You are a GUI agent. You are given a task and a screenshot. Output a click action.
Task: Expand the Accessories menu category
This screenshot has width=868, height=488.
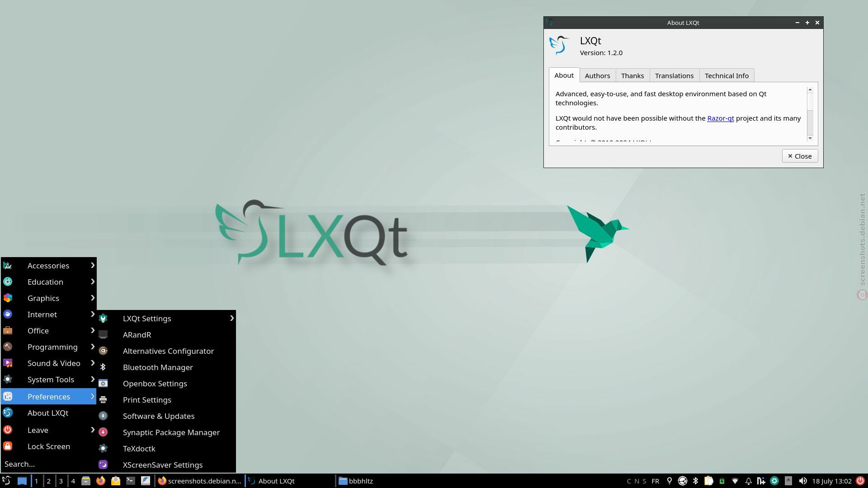point(48,266)
